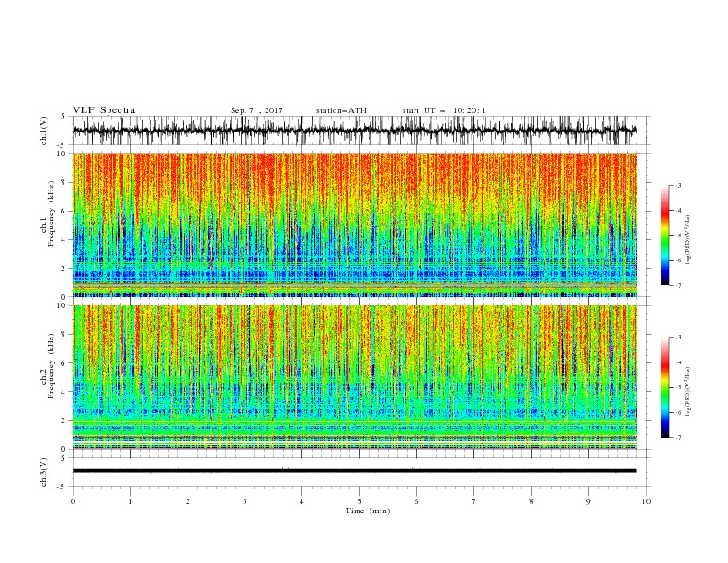Click the "ch.1(V)" waveform axis label

[44, 131]
